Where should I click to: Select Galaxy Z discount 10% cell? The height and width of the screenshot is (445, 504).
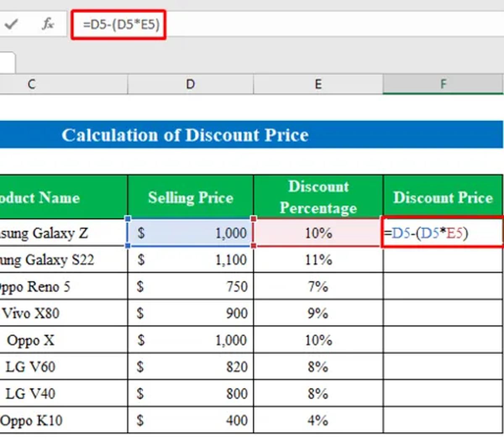(x=318, y=233)
